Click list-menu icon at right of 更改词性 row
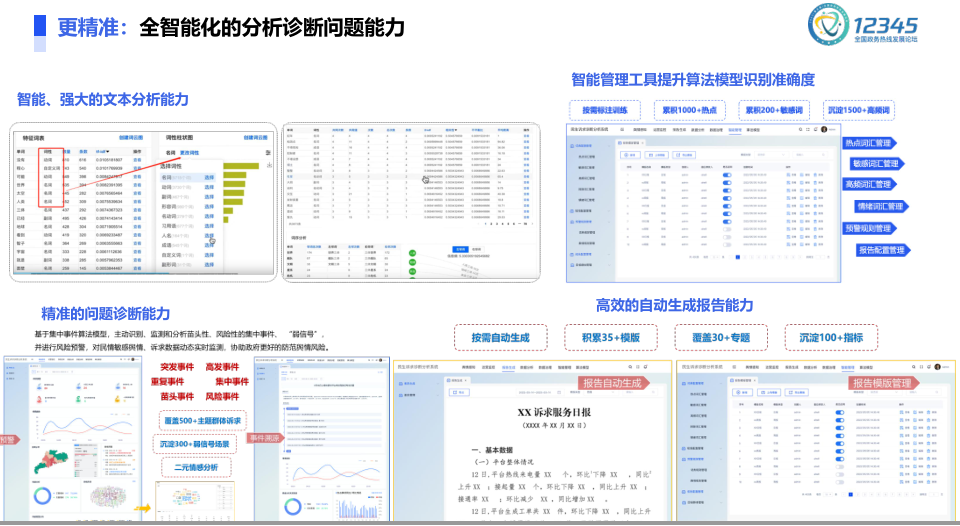The image size is (960, 526). pos(268,152)
